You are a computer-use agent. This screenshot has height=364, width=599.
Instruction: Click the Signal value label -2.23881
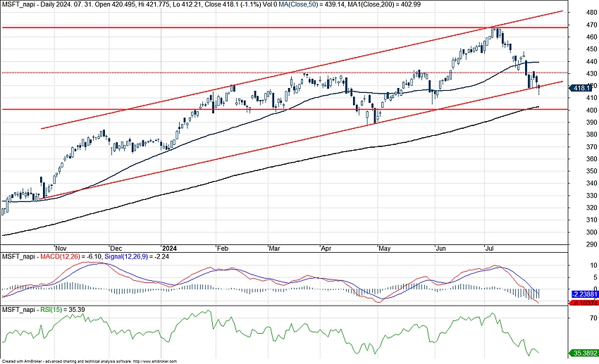584,294
